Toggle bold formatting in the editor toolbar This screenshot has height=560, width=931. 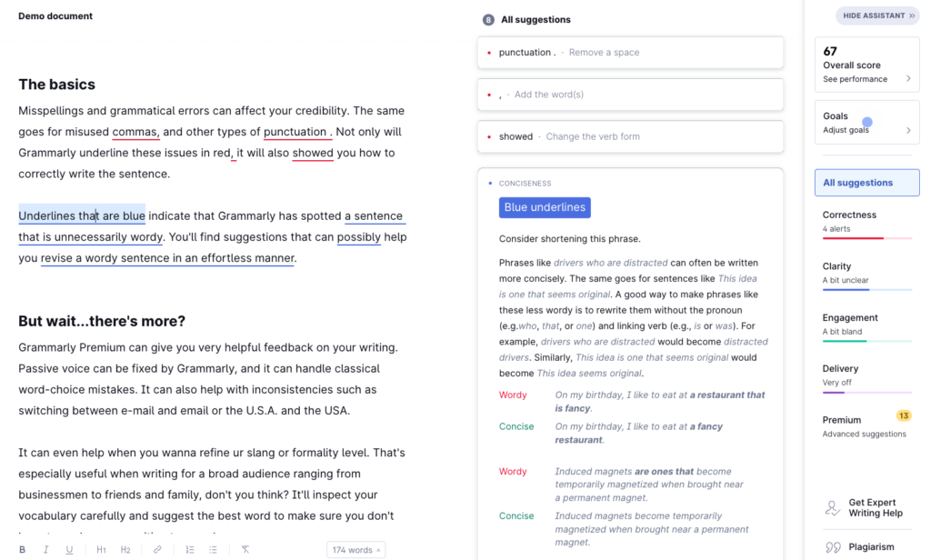pyautogui.click(x=23, y=550)
